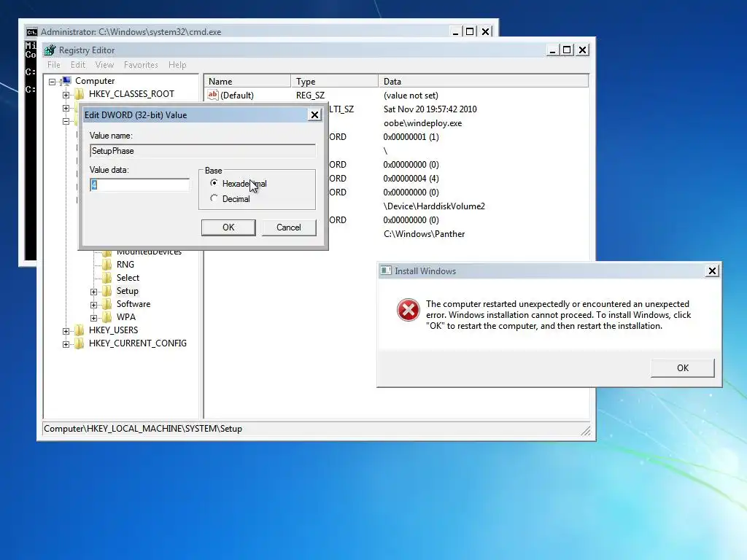Viewport: 747px width, 560px height.
Task: Select the Hexadecimal base radio button
Action: pyautogui.click(x=214, y=183)
